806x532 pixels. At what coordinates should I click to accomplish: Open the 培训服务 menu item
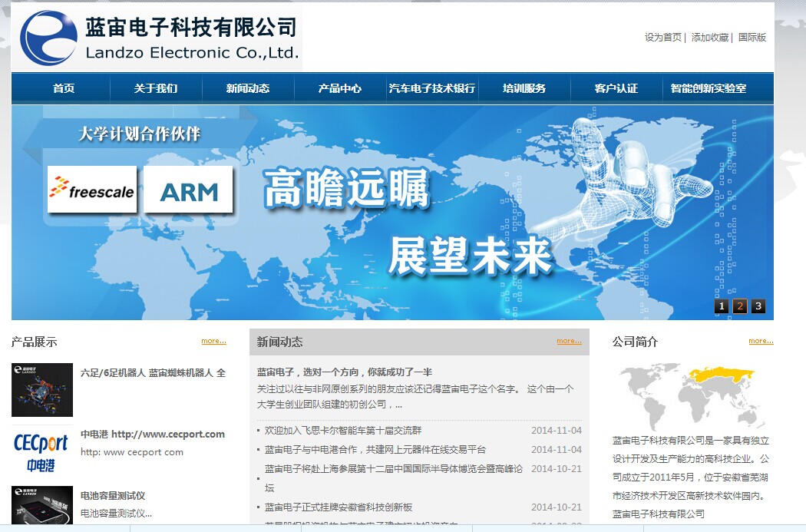(x=524, y=88)
